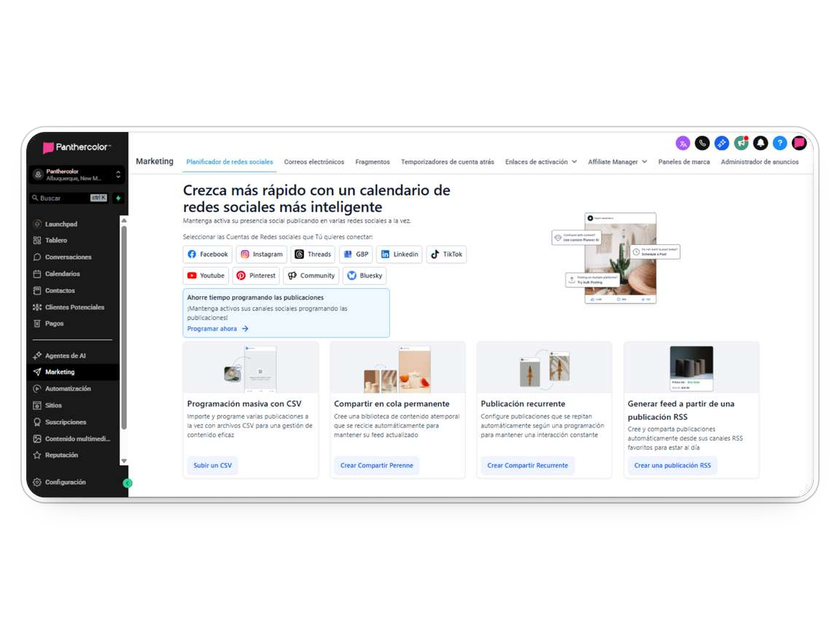Connect a Threads account
Viewport: 840px width, 630px height.
pos(314,254)
